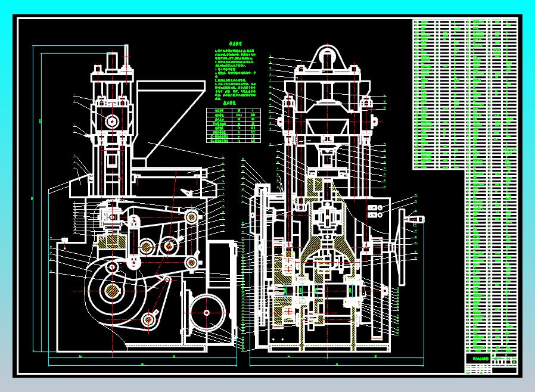535x392 pixels.
Task: Click the motor pulley circle in left view
Action: point(207,312)
